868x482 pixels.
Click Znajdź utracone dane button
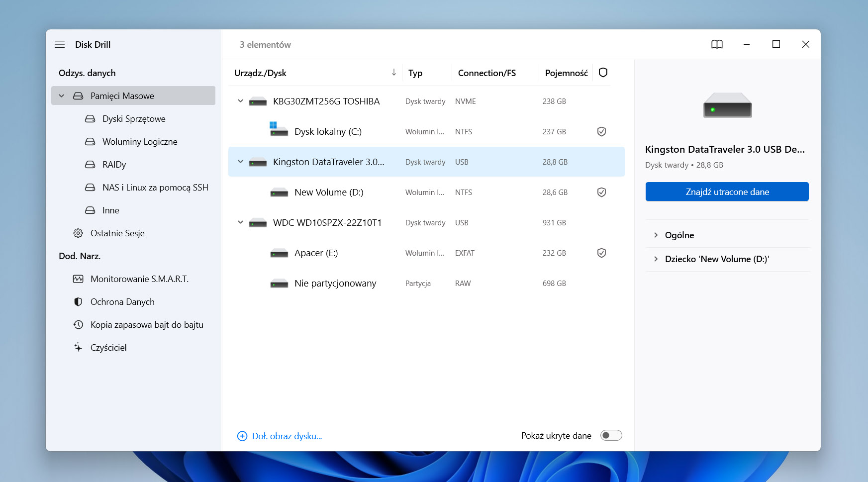727,192
